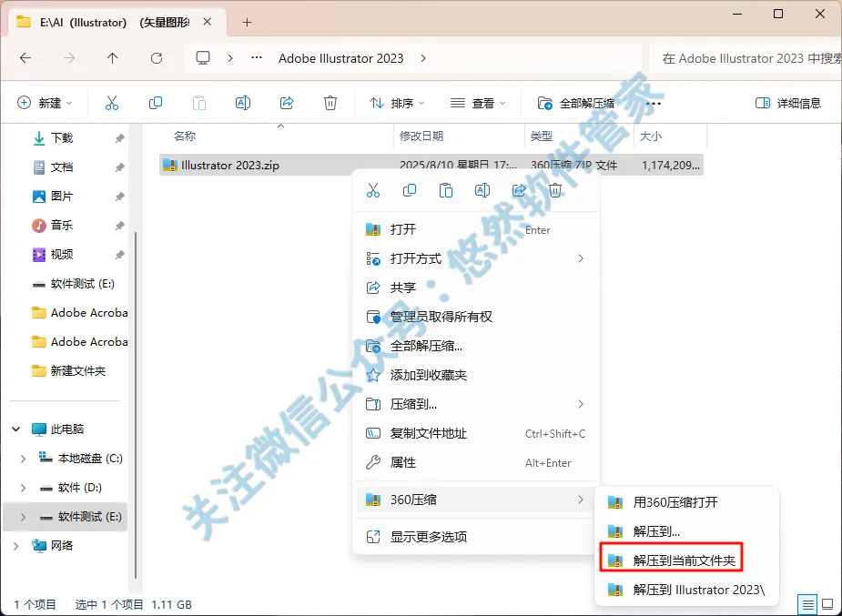Viewport: 842px width, 616px height.
Task: Choose 全部解压缩... in the context menu
Action: (x=476, y=346)
